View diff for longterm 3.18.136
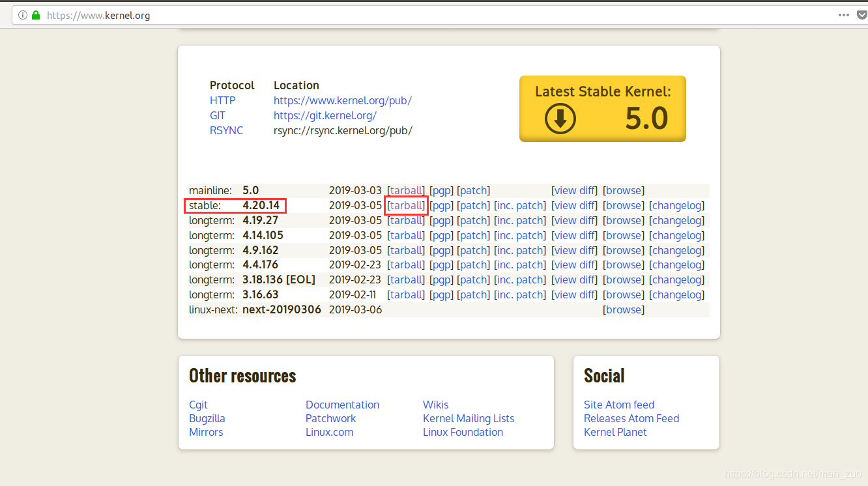This screenshot has width=868, height=486. point(574,279)
